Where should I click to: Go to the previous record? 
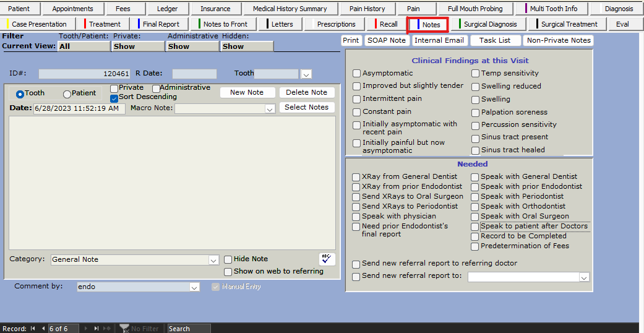pos(43,329)
